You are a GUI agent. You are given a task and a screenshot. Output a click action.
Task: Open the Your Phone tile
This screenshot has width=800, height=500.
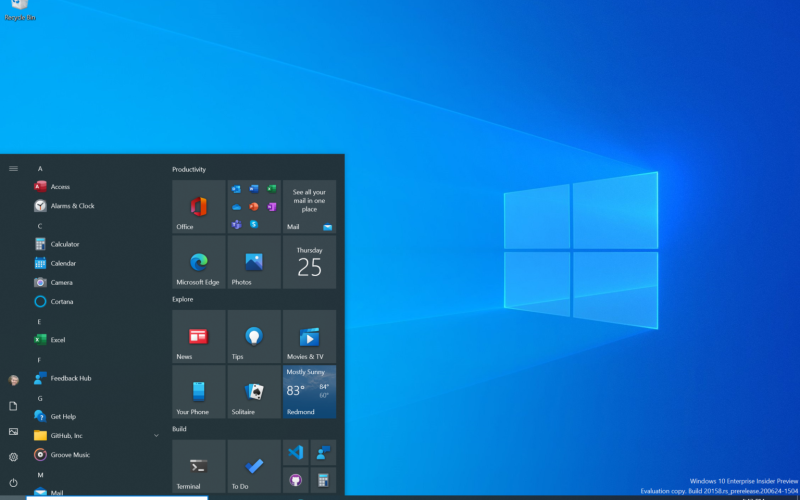tap(198, 392)
